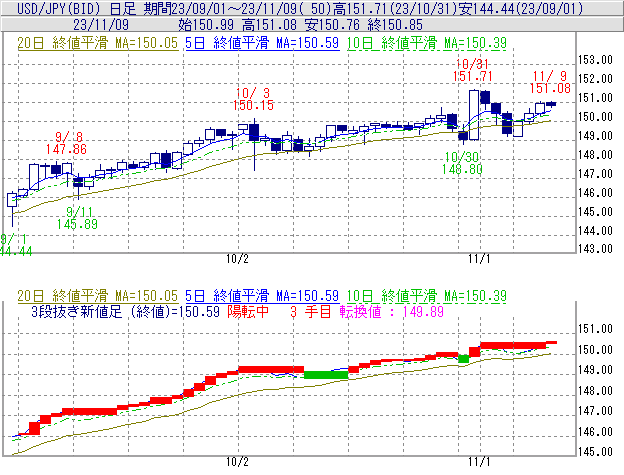
Task: Select the opening price 始150.99
Action: coord(206,25)
